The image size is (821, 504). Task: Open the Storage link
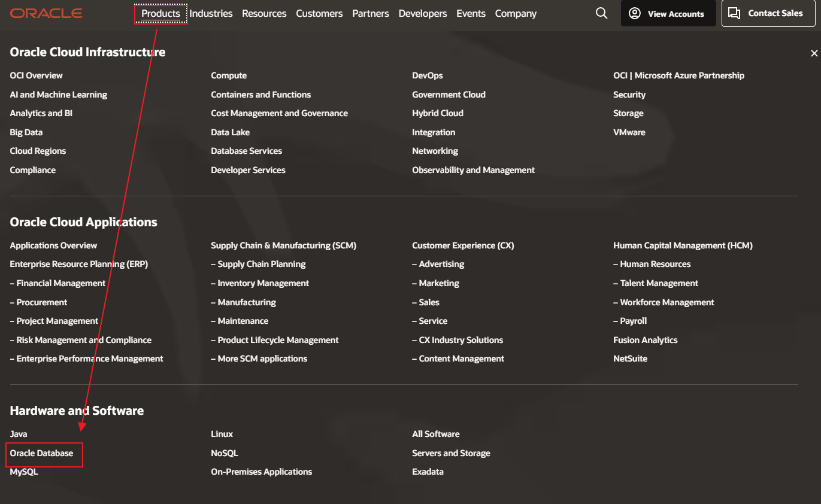pyautogui.click(x=629, y=113)
